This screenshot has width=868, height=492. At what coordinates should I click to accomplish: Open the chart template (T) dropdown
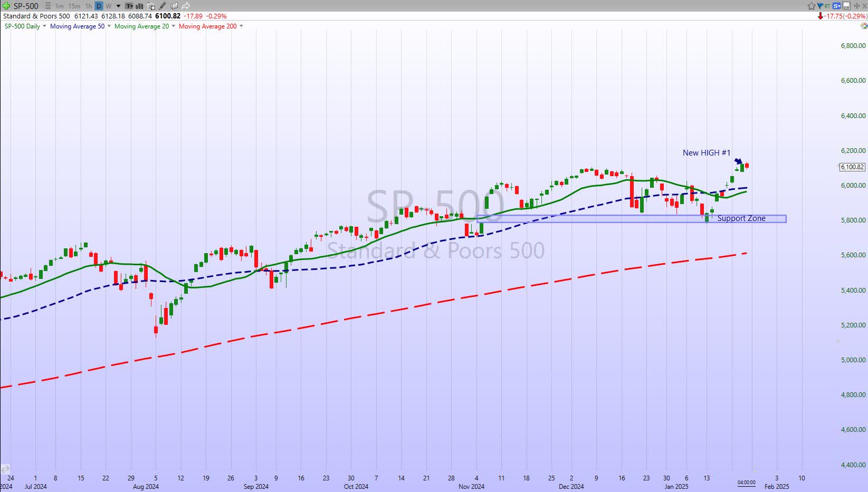[130, 6]
